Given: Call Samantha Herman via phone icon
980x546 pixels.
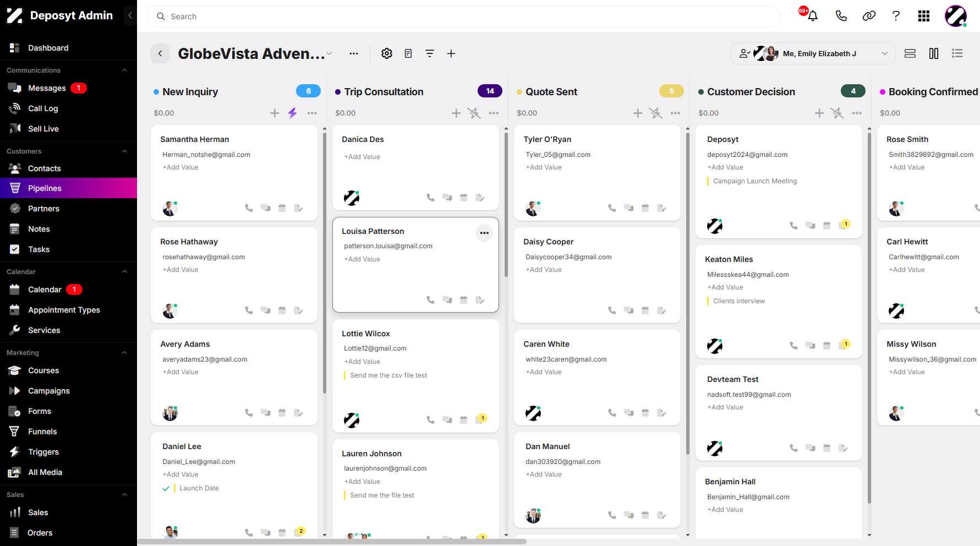Looking at the screenshot, I should [x=249, y=208].
